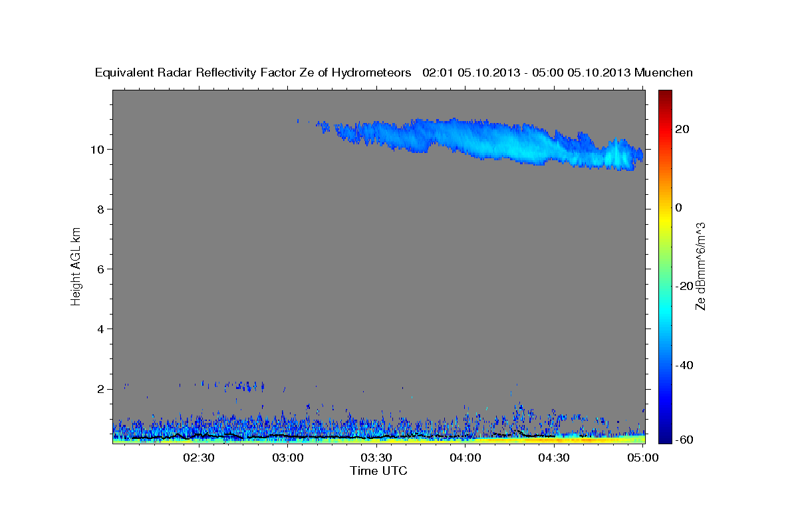Click the colorbar label 20
The height and width of the screenshot is (532, 798).
tap(682, 129)
